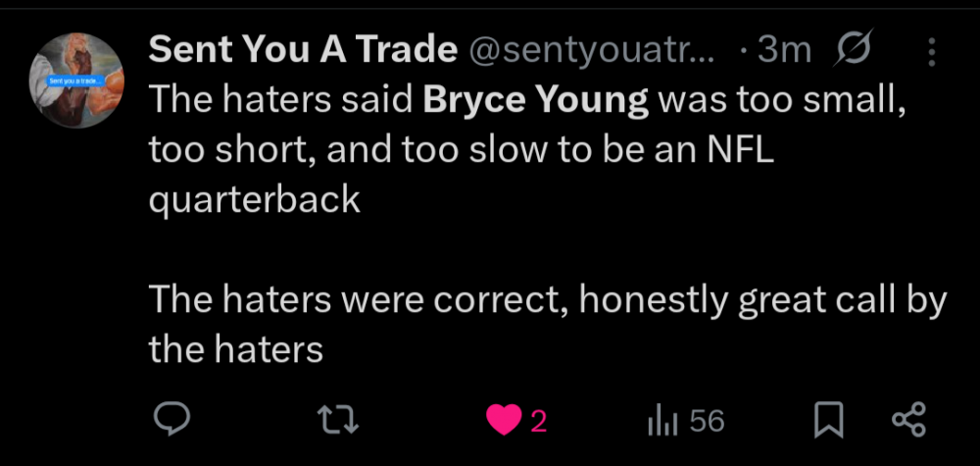980x466 pixels.
Task: Unlike the tweet via the pink heart
Action: point(504,422)
